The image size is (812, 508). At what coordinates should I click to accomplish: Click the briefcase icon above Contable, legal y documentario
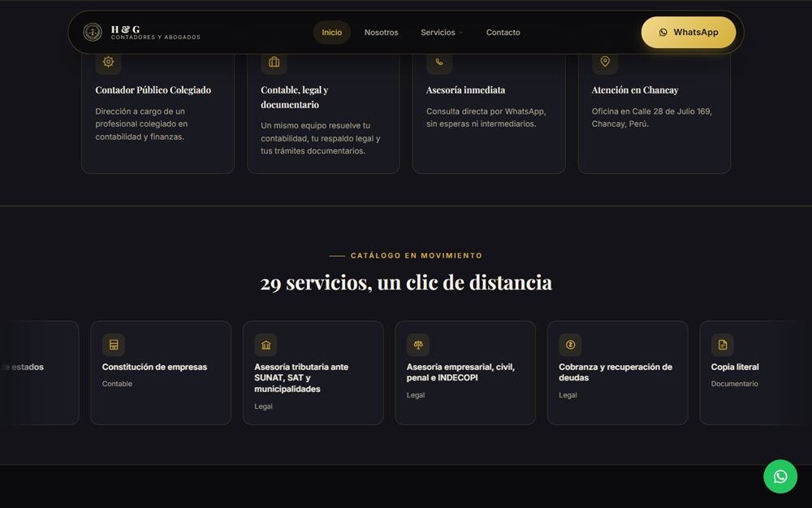pos(274,62)
